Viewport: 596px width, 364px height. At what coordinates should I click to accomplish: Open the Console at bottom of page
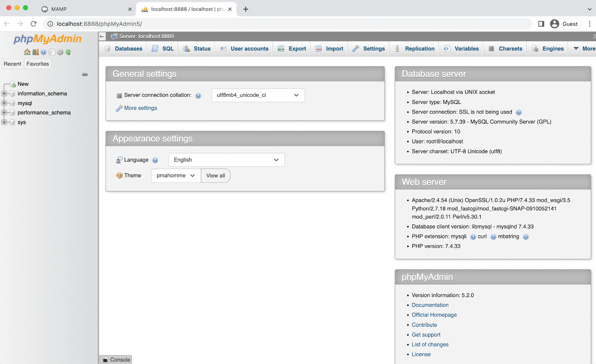coord(116,360)
